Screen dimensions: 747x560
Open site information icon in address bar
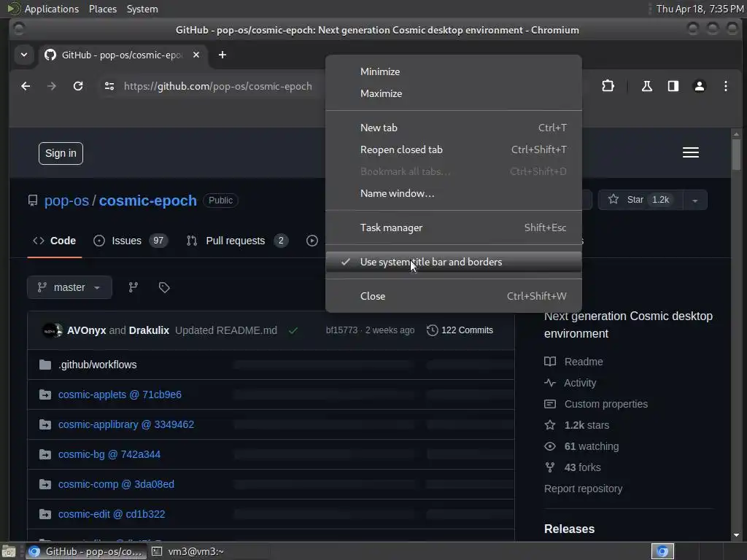pos(109,86)
